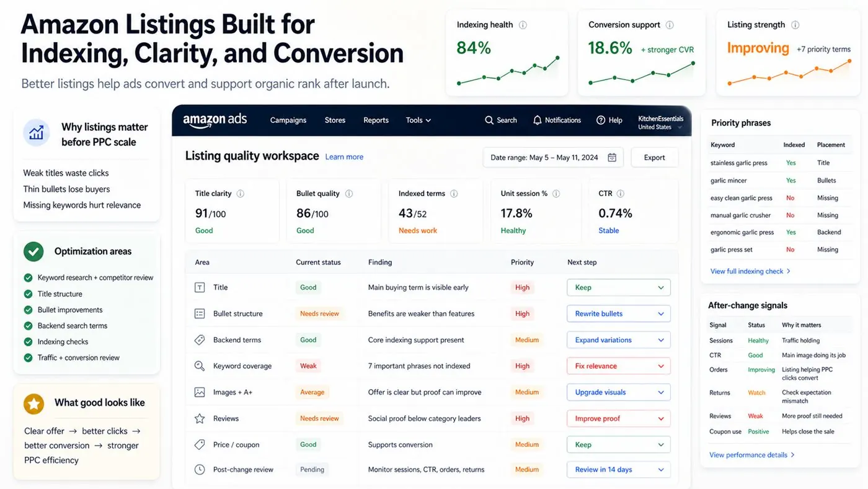Open the Campaigns menu
Screen dimensions: 868x489
pos(288,120)
